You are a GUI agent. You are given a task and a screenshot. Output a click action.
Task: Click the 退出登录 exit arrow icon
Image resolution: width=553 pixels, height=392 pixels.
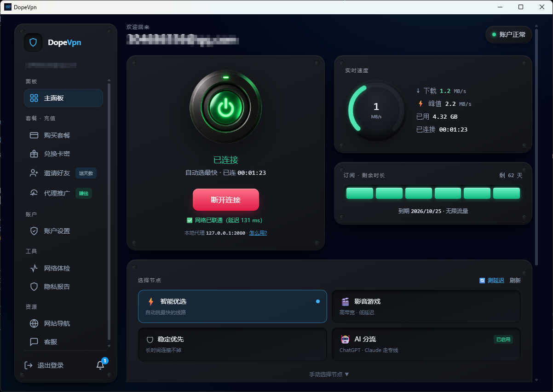(x=29, y=365)
